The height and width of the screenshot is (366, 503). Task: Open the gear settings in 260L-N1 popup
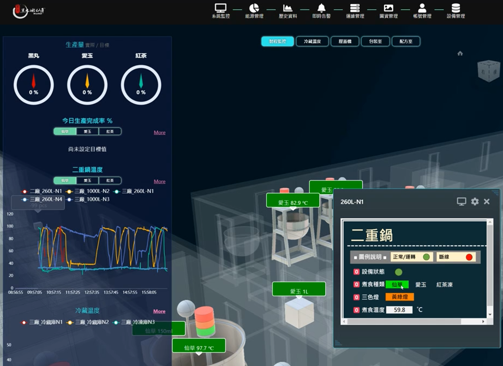[x=475, y=201]
